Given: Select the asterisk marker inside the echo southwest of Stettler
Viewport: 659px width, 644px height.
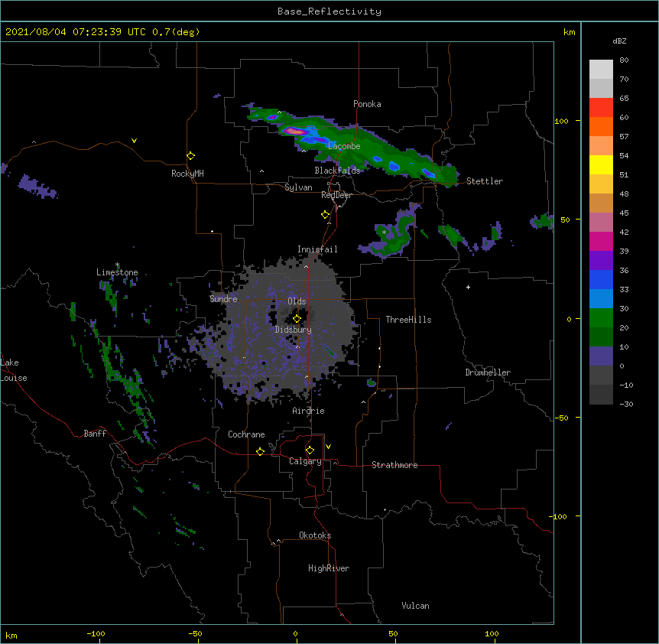Looking at the screenshot, I should (x=384, y=232).
